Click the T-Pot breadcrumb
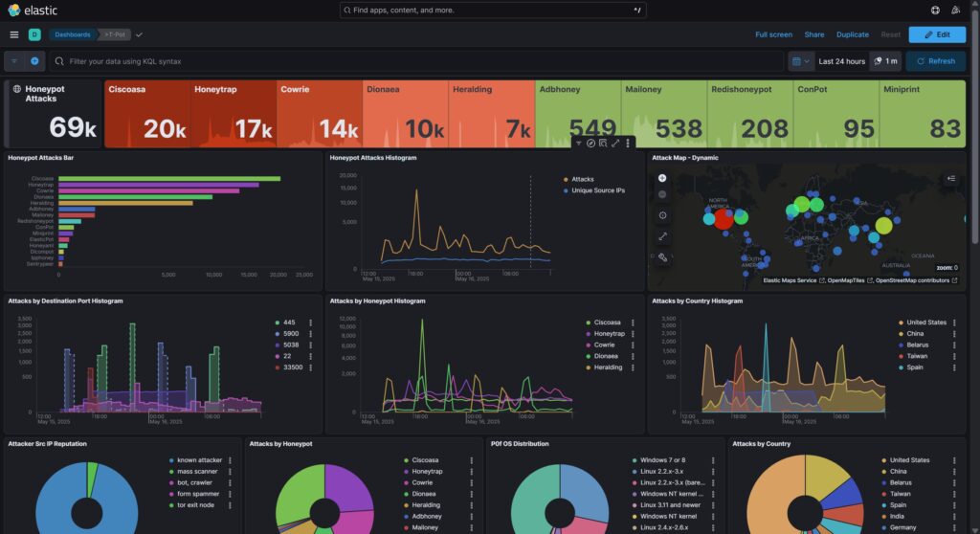 point(115,34)
